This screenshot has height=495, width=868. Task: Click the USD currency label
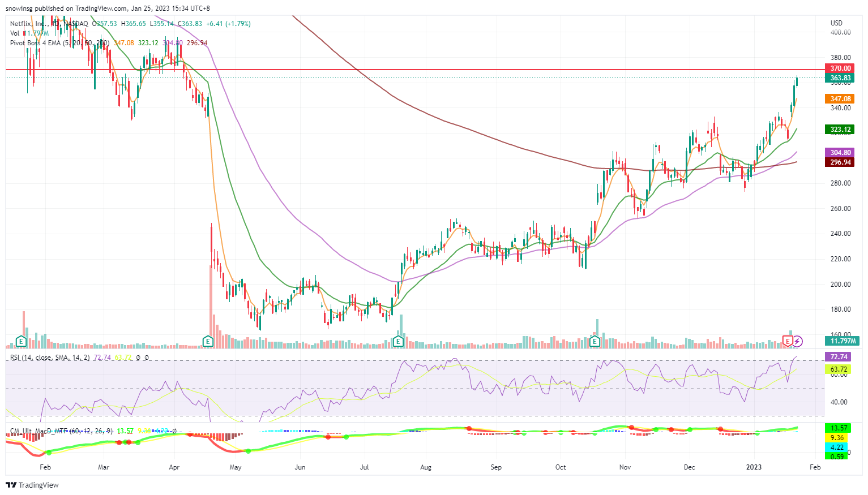(836, 23)
